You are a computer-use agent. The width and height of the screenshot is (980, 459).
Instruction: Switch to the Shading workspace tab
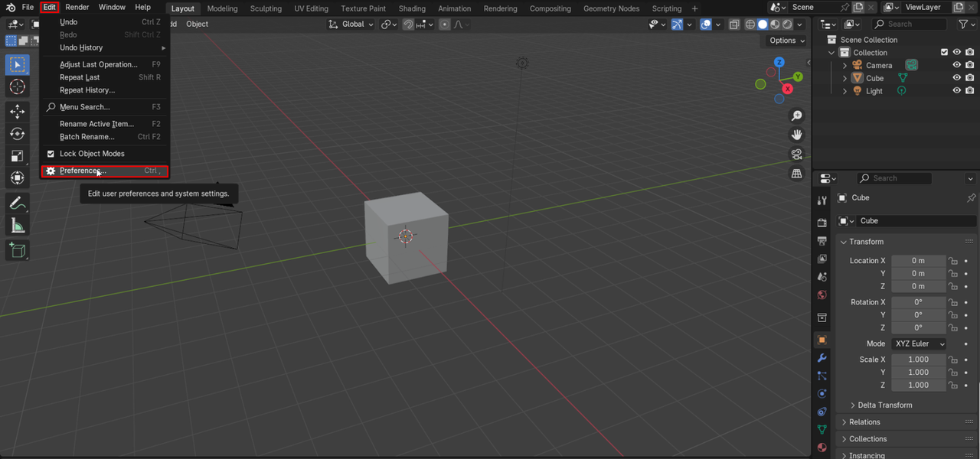click(x=412, y=8)
